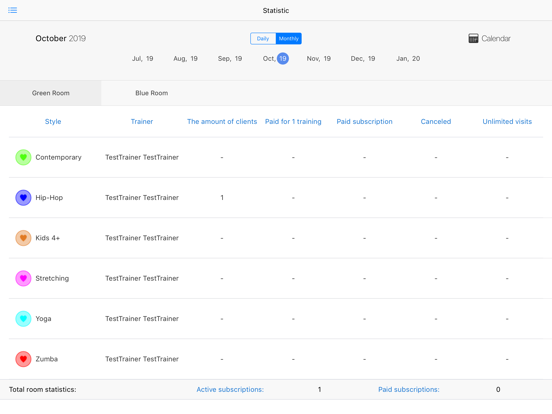This screenshot has width=552, height=414.
Task: Open the hamburger menu icon
Action: [13, 10]
